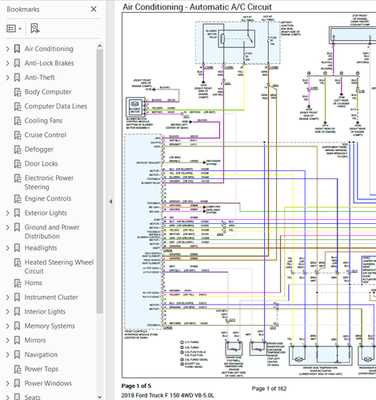Click the bookmarks panel vertical scrollbar
Viewport: 376px width, 400px height.
(x=100, y=182)
